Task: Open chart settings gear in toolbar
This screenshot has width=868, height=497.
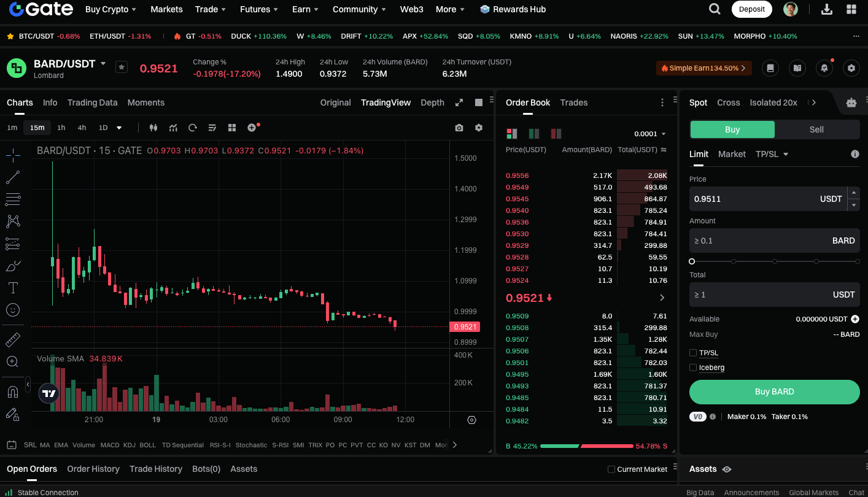Action: [479, 128]
